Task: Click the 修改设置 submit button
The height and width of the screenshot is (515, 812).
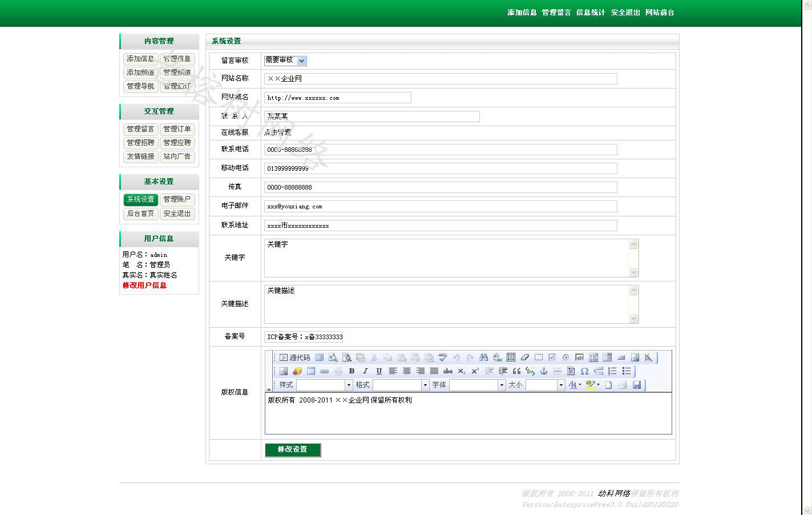Action: 293,450
